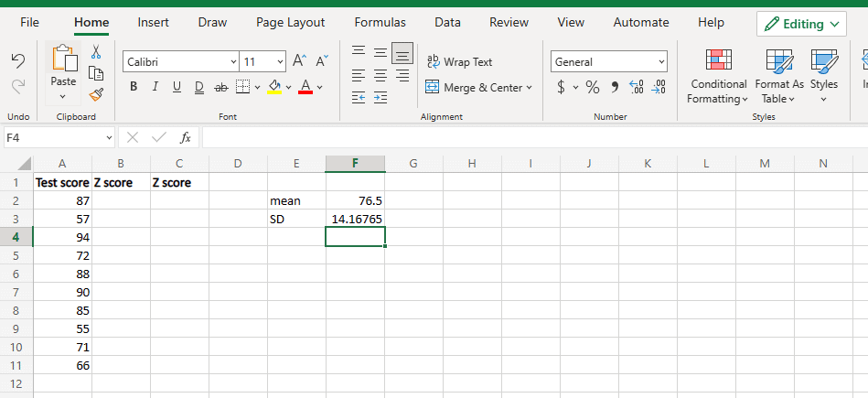Increase decimal places
Viewport: 868px width, 398px height.
(637, 87)
